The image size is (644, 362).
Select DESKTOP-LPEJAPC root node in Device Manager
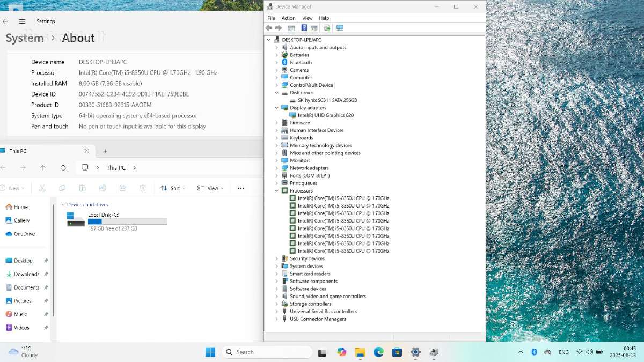302,40
